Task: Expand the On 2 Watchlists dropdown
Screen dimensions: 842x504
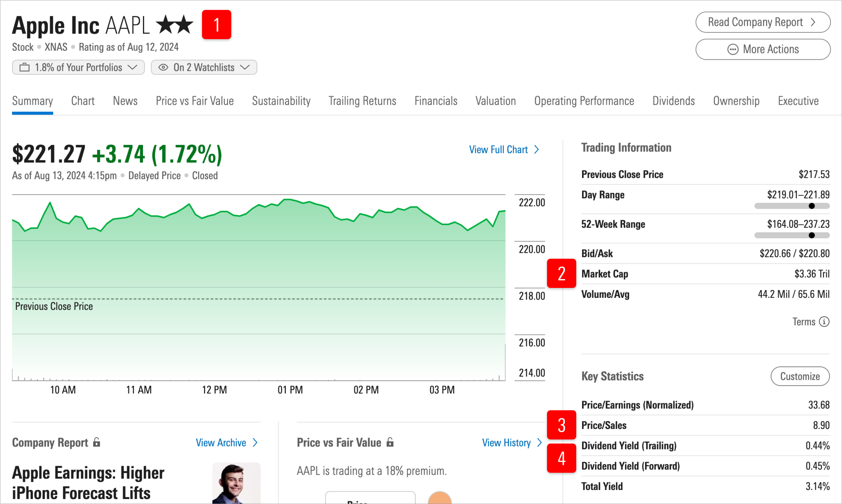Action: (245, 67)
